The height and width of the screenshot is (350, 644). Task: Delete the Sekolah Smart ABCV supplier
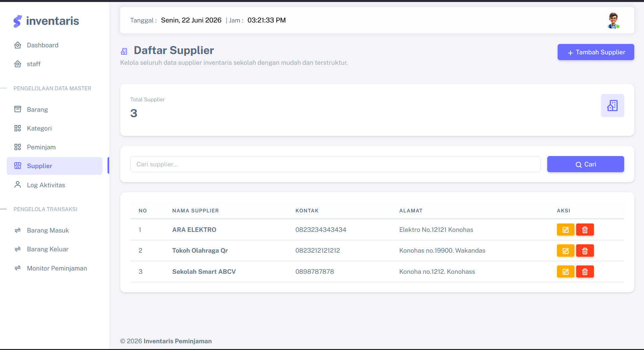pyautogui.click(x=585, y=272)
